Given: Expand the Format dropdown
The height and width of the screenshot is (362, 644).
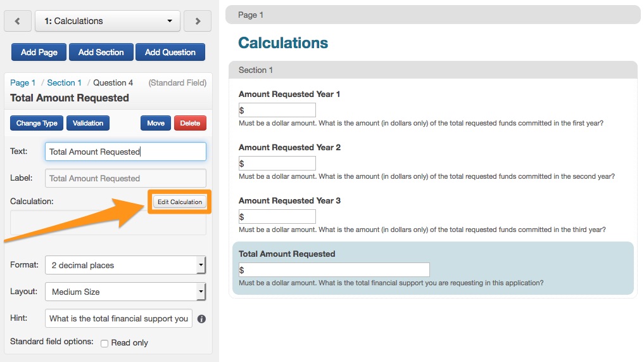Looking at the screenshot, I should [125, 265].
